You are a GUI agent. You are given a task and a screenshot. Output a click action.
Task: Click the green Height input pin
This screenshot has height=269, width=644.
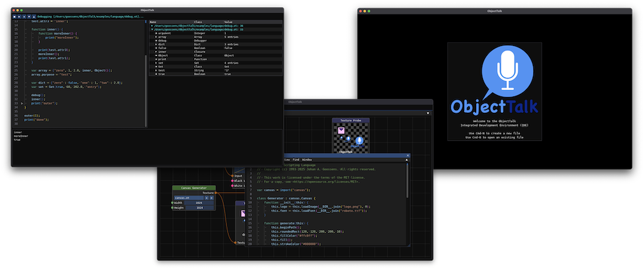pos(172,208)
